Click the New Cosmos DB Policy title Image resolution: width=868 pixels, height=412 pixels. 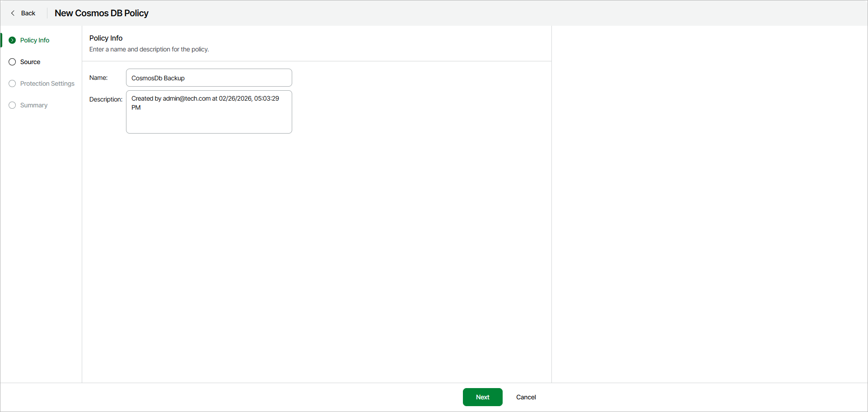[102, 13]
